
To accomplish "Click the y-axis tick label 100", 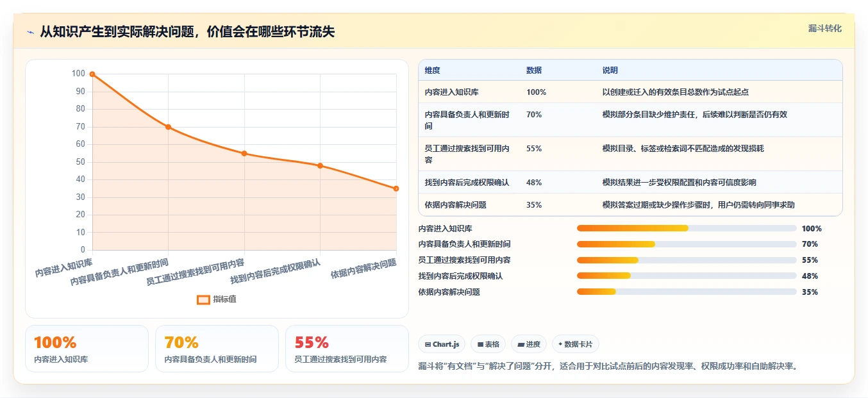I will coord(78,74).
